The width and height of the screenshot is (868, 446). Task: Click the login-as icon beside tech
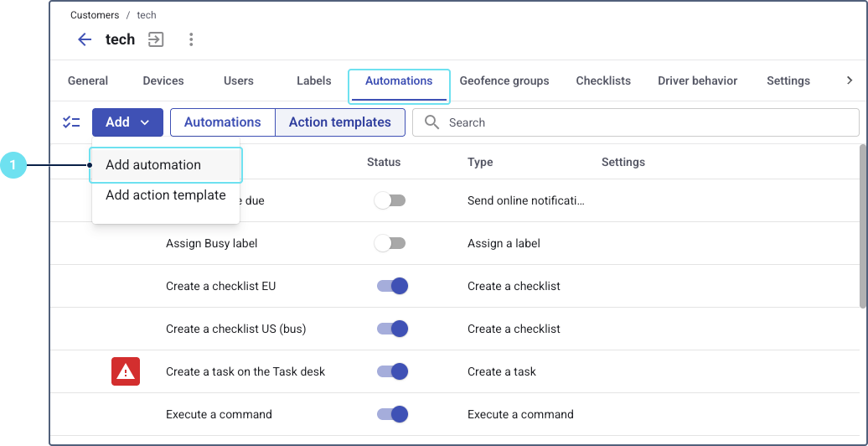pyautogui.click(x=156, y=39)
